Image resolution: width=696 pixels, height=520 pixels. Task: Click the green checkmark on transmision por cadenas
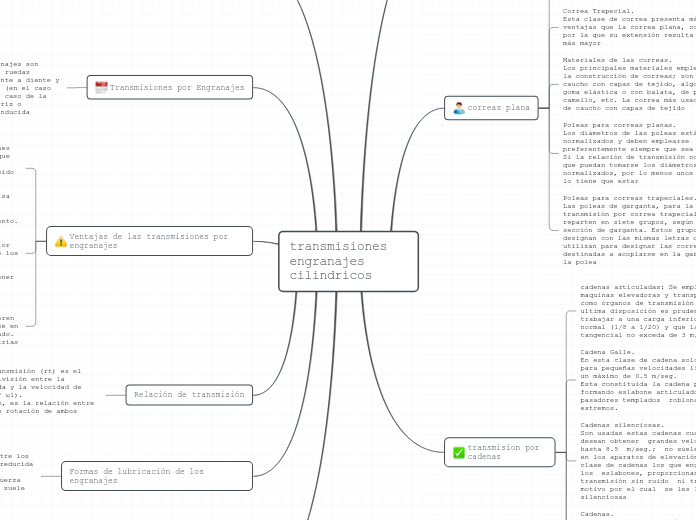pos(459,453)
